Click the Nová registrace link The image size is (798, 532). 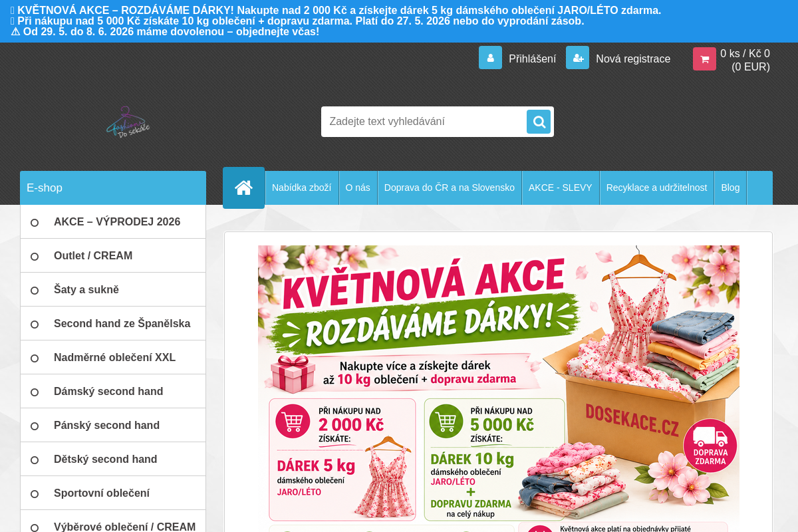(x=633, y=59)
